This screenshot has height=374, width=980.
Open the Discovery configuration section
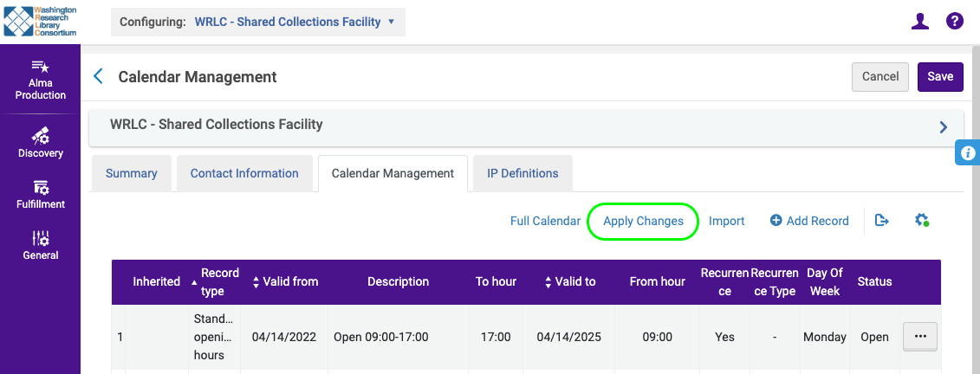pos(40,143)
